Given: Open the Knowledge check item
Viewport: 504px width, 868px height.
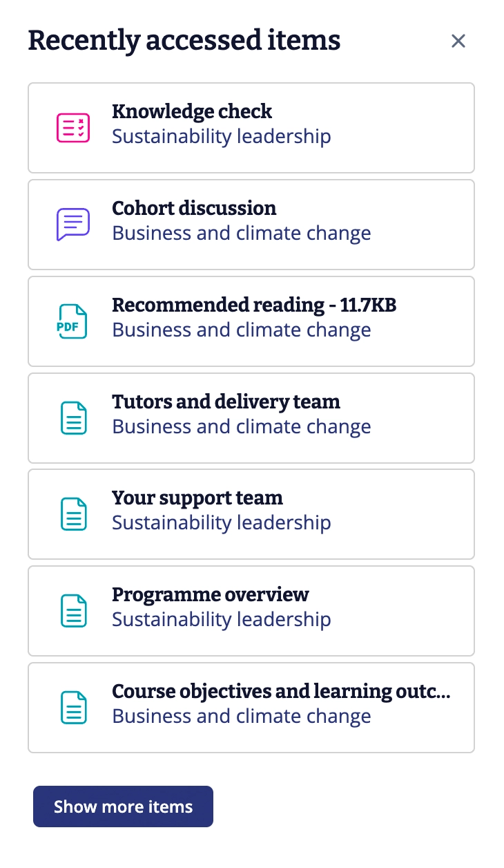Looking at the screenshot, I should pos(192,111).
